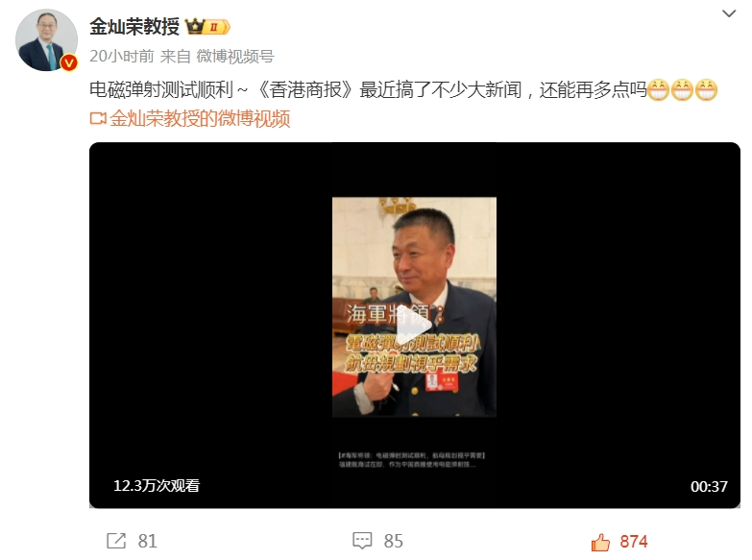Viewport: 752px width, 560px height.
Task: Open the 20小时前 timestamp link
Action: (x=121, y=56)
